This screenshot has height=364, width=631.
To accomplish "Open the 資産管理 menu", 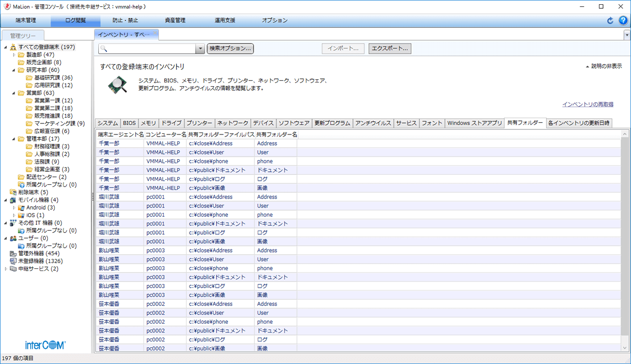I will pyautogui.click(x=175, y=20).
